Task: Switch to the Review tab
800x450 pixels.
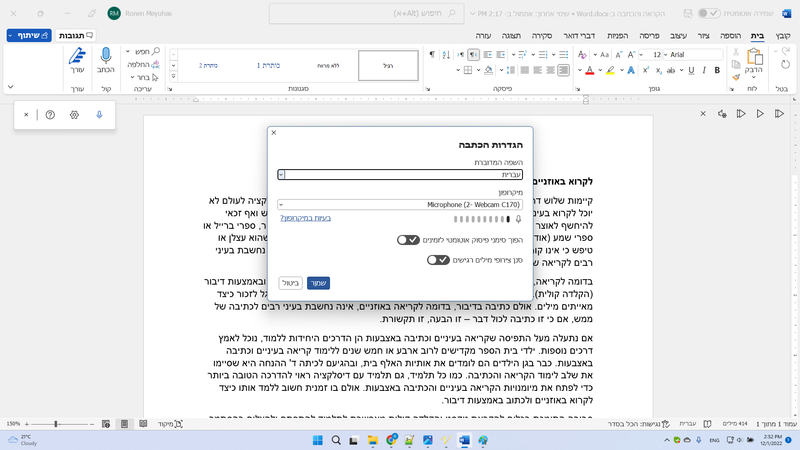Action: [542, 36]
